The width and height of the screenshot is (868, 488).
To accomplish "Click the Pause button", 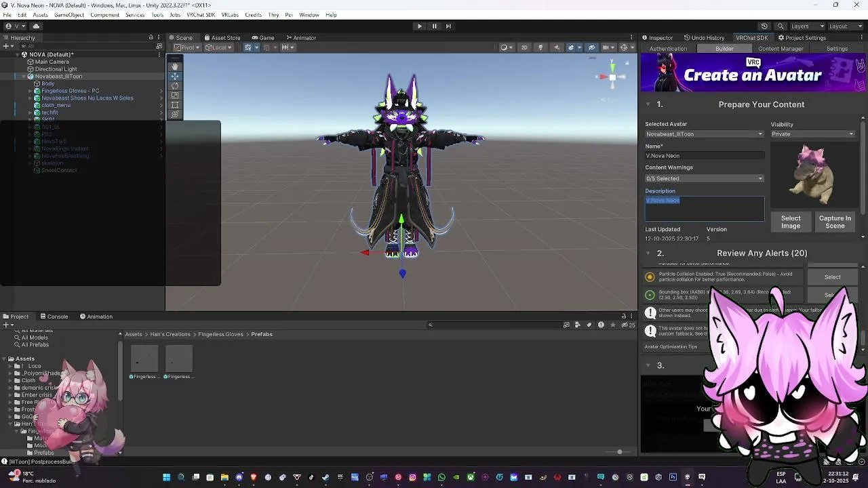I will [x=434, y=26].
